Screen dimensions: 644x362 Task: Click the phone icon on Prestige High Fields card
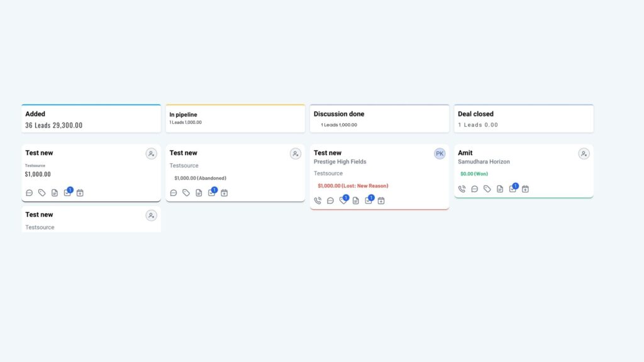(x=318, y=200)
